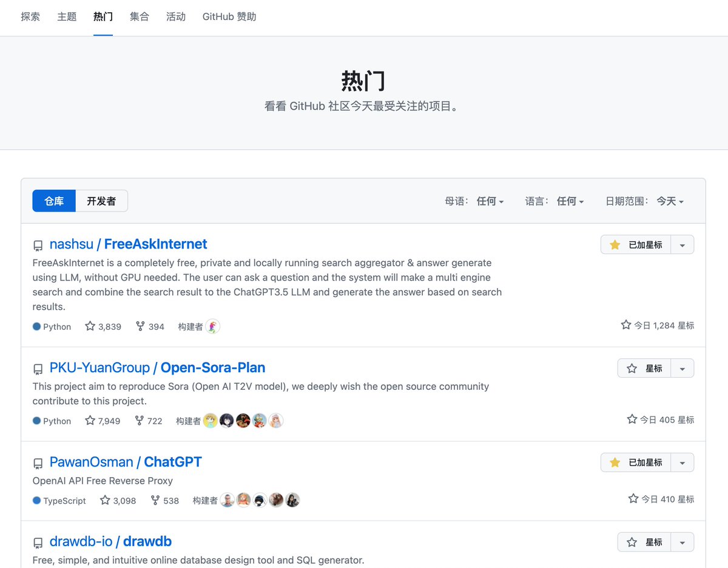
Task: Click the repo icon beside nashsu / FreeAskInternet
Action: pyautogui.click(x=38, y=246)
